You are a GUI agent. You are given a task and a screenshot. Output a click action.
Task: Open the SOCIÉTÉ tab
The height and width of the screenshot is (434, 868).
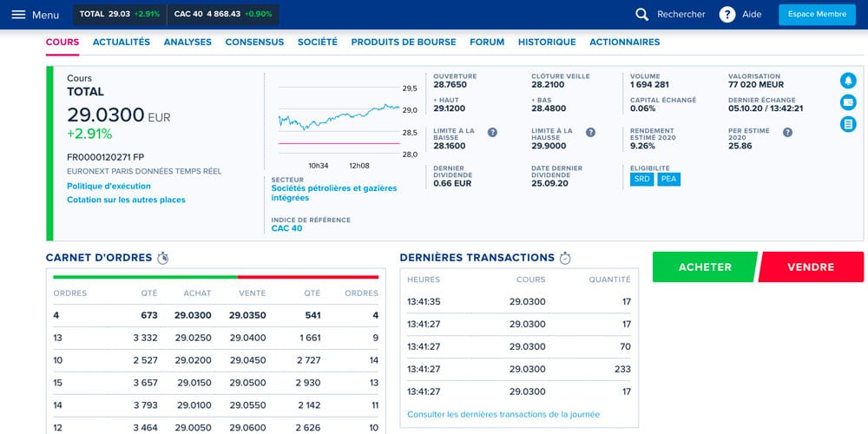pyautogui.click(x=318, y=42)
